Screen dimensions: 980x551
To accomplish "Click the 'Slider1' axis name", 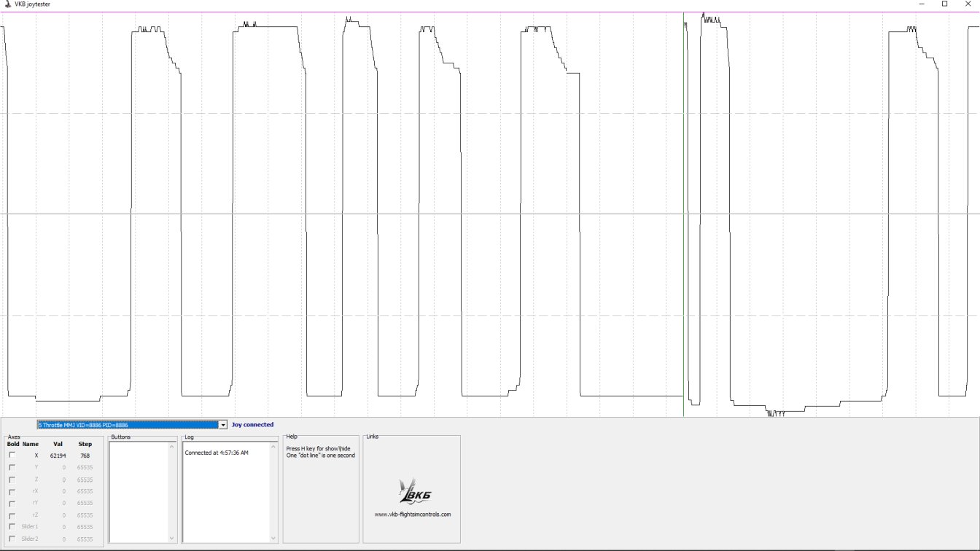I will tap(30, 526).
